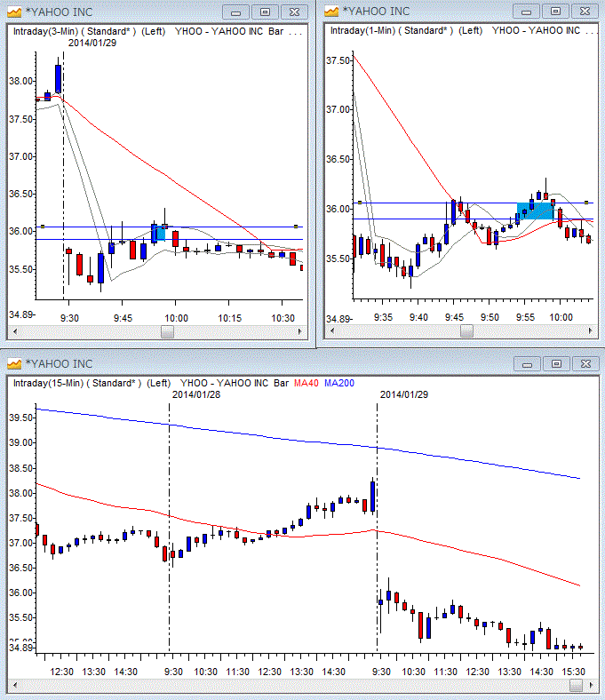Image resolution: width=605 pixels, height=700 pixels.
Task: Click the 10:15 time label on 3-Min chart
Action: 229,318
